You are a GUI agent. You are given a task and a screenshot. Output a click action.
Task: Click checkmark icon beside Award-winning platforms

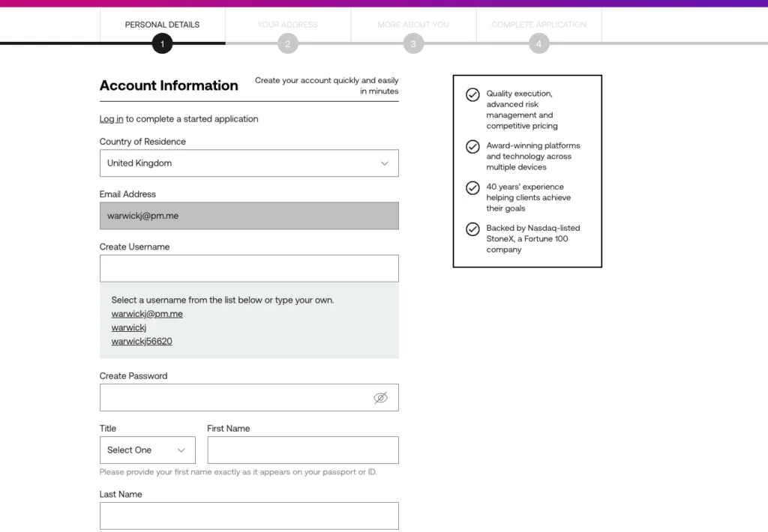pyautogui.click(x=472, y=147)
